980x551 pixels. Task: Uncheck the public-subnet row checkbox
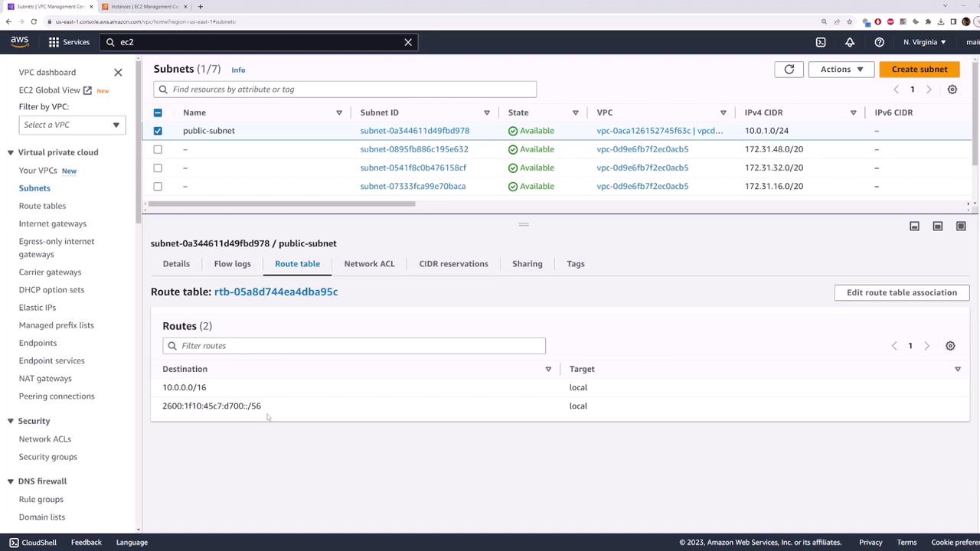click(158, 131)
